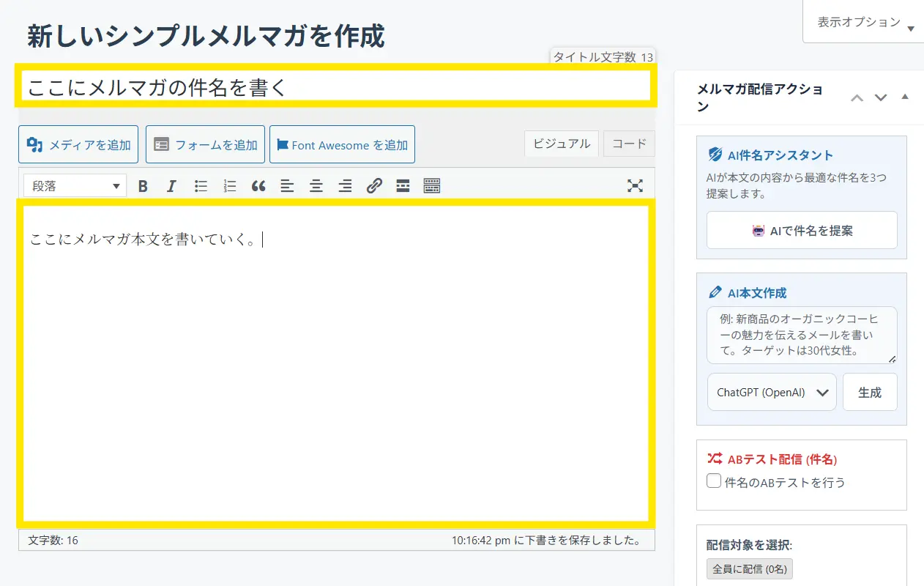Toggle bold formatting in editor toolbar
This screenshot has width=924, height=586.
pos(143,186)
